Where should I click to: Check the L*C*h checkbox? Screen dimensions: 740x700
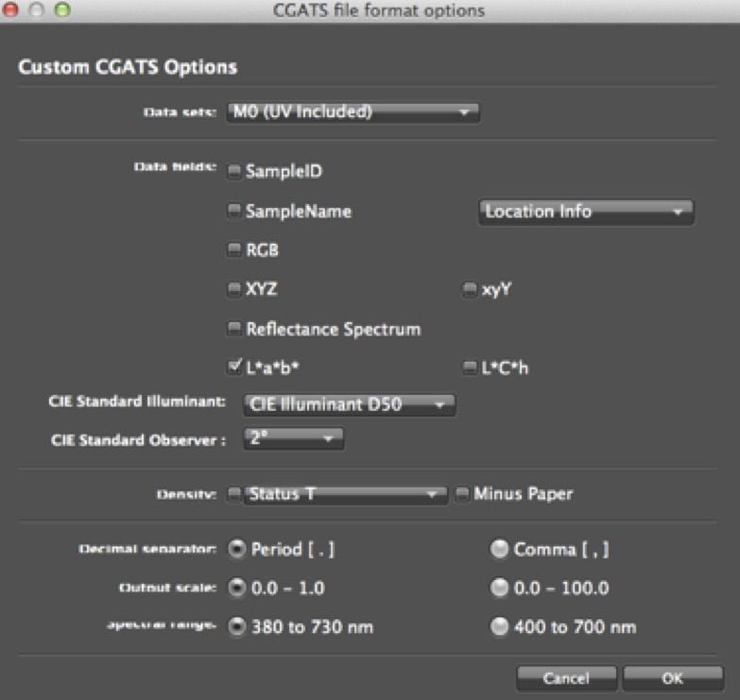(469, 368)
